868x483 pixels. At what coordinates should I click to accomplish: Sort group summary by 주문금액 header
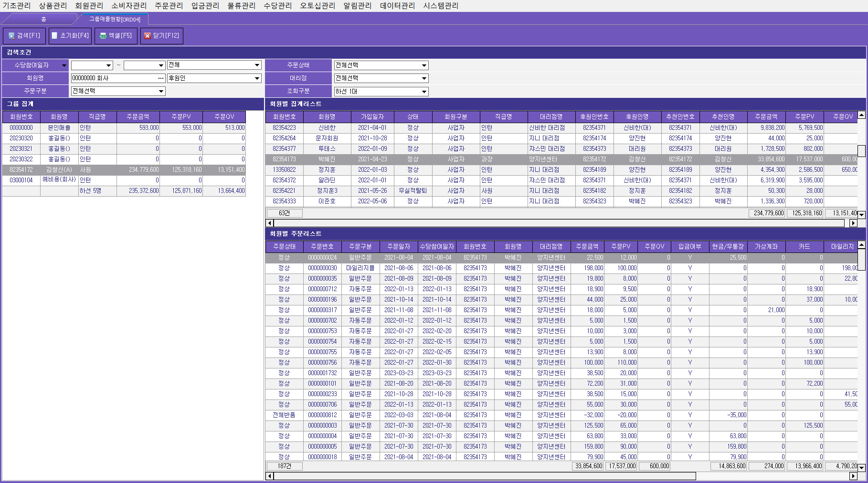pos(138,117)
